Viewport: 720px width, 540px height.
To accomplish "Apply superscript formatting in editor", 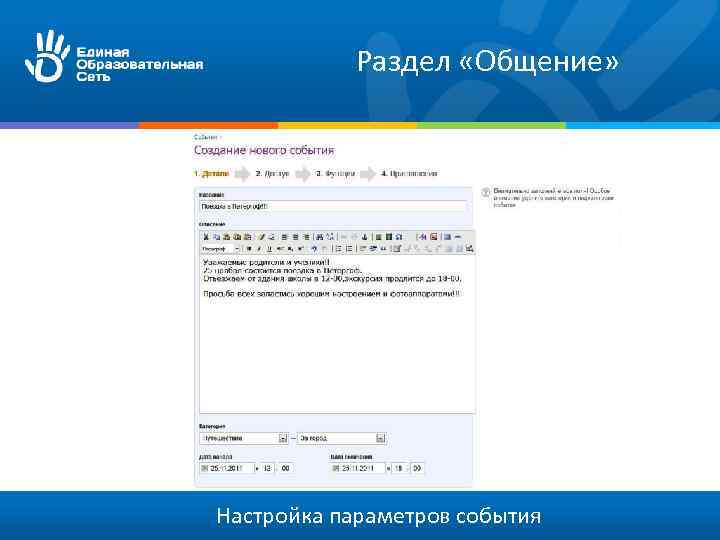I will click(x=300, y=248).
